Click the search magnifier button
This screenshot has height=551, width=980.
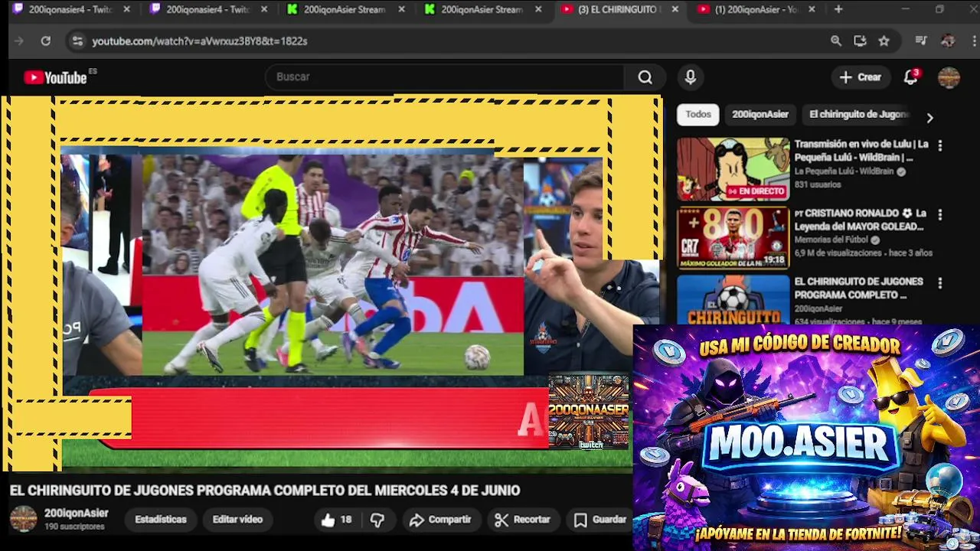tap(645, 77)
